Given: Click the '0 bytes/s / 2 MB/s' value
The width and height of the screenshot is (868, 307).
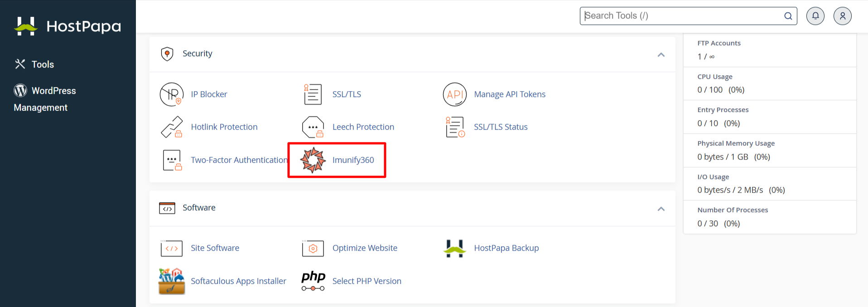Looking at the screenshot, I should 730,190.
